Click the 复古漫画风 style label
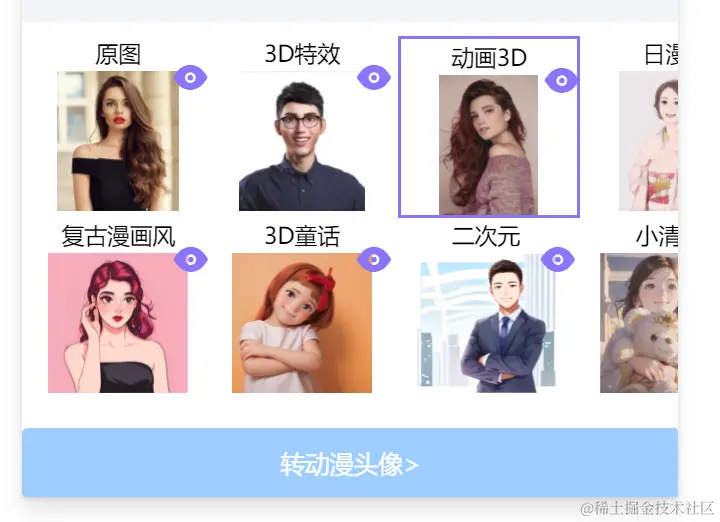This screenshot has height=522, width=720. pyautogui.click(x=118, y=237)
